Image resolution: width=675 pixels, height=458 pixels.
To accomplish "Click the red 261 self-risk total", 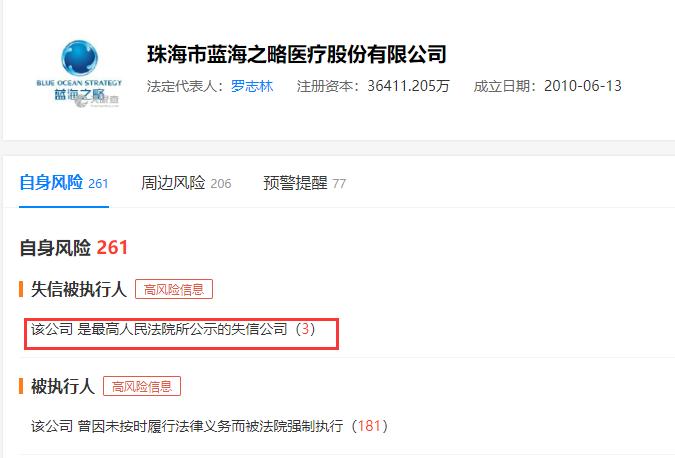I will tap(112, 248).
